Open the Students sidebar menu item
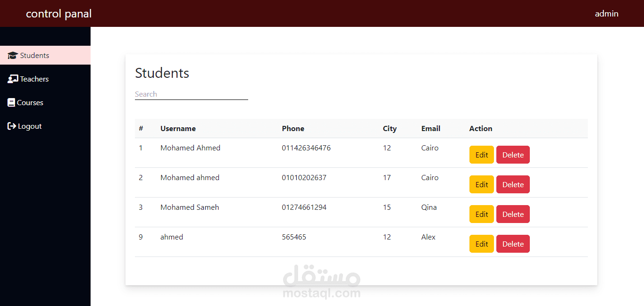Screen dimensions: 644x306 (45, 55)
